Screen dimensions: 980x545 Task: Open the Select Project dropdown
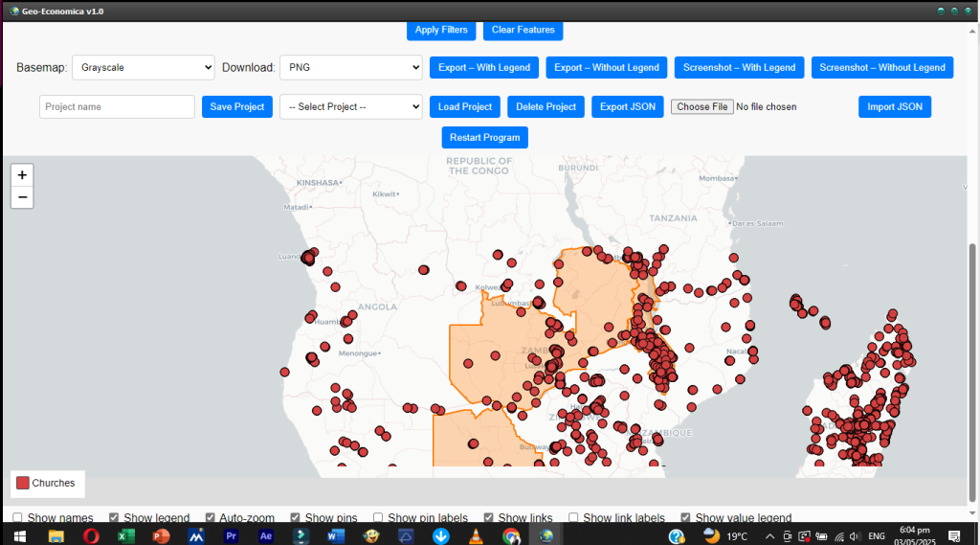pos(351,106)
